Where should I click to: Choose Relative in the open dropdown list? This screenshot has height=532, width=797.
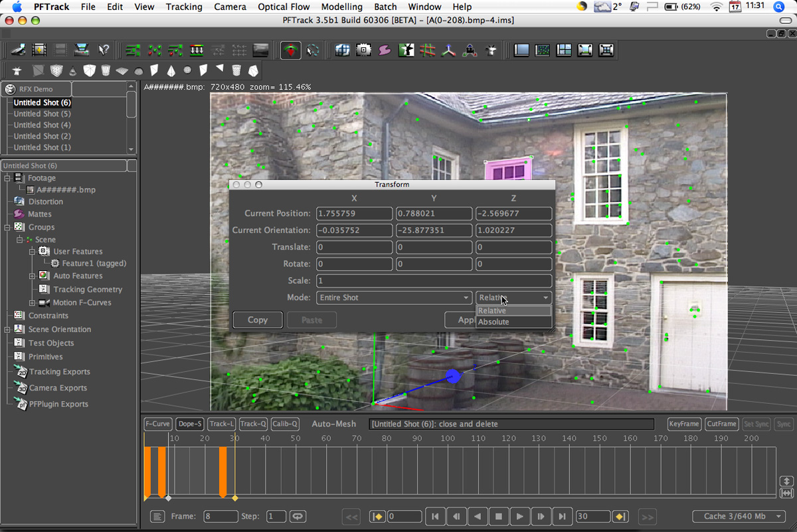tap(514, 311)
